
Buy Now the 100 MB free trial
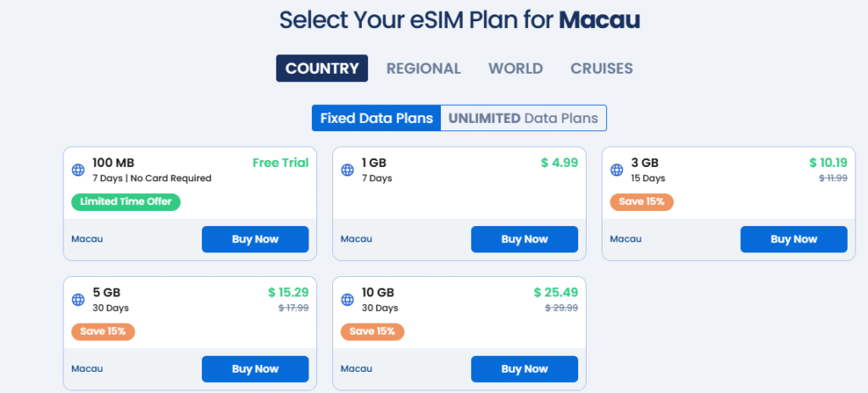click(255, 240)
